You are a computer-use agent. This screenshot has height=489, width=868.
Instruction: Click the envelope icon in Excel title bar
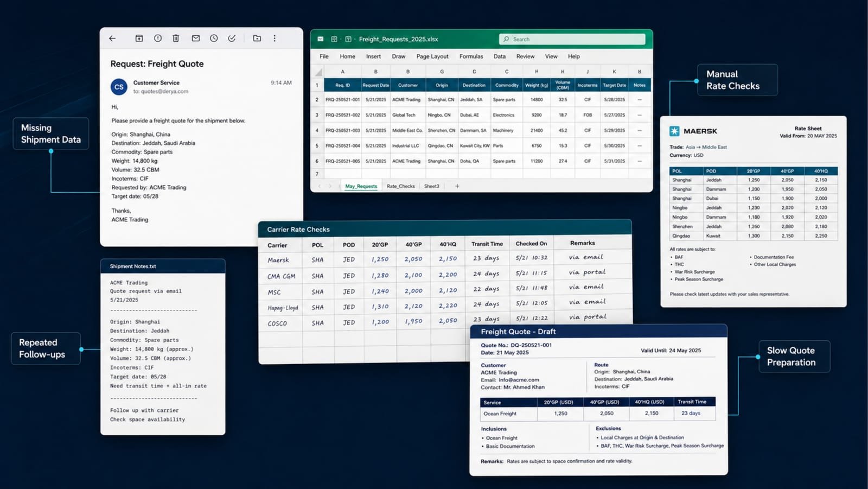(321, 39)
